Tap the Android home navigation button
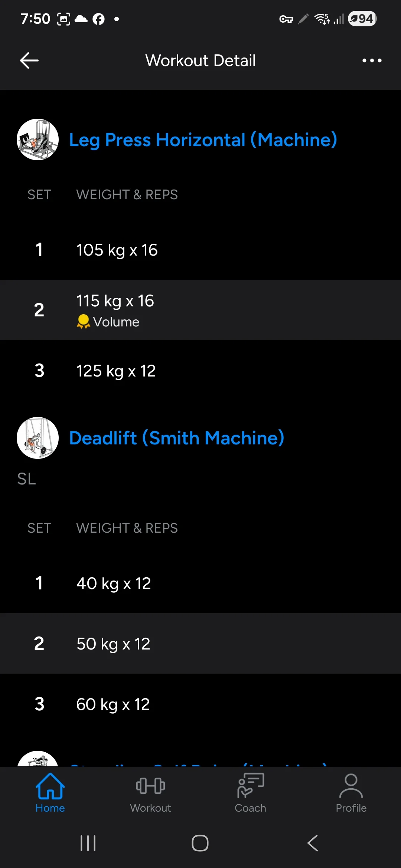This screenshot has height=868, width=401. pos(200,843)
